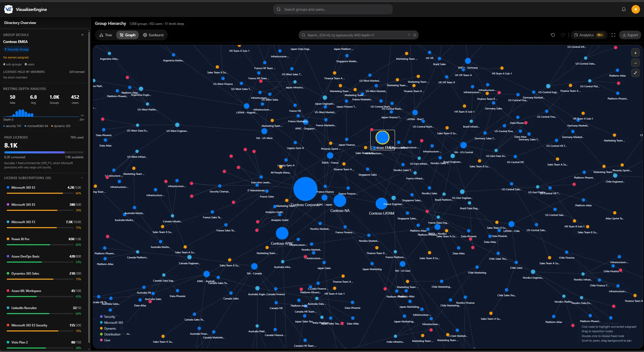
Task: Open the Directory Overview section
Action: click(x=20, y=23)
